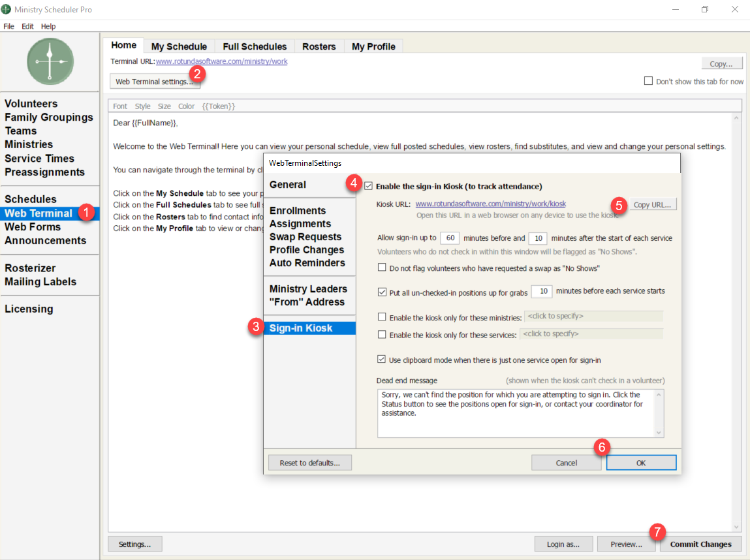Click the Commit Changes button
The width and height of the screenshot is (750, 560).
point(700,544)
